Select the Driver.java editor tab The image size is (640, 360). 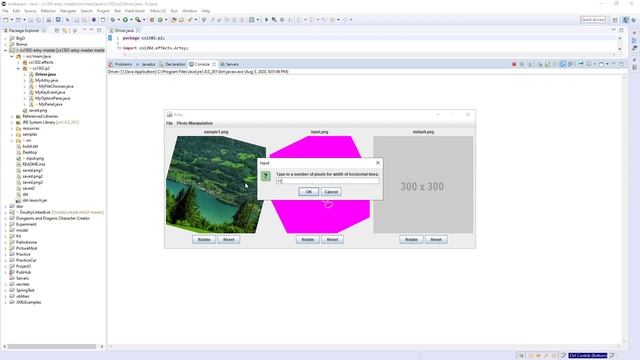(x=124, y=31)
